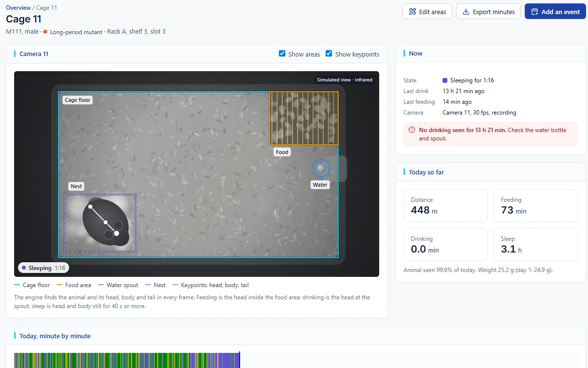Click the 'Today so far' heading
Viewport: 588px width, 368px height.
point(426,172)
